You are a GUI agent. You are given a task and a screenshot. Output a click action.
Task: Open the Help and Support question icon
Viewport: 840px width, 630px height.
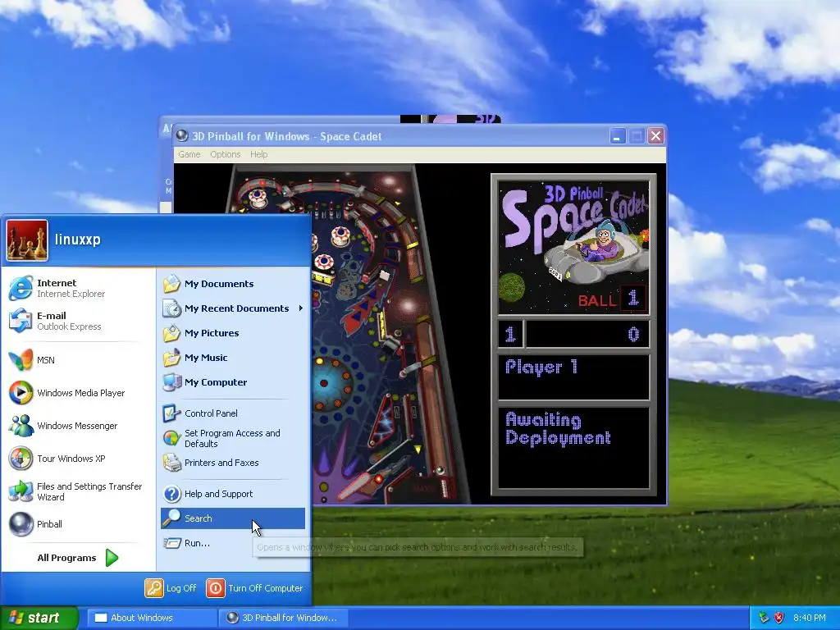tap(171, 493)
